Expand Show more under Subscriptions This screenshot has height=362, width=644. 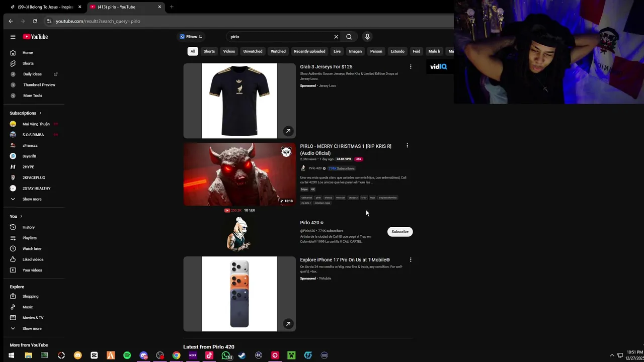click(x=32, y=199)
